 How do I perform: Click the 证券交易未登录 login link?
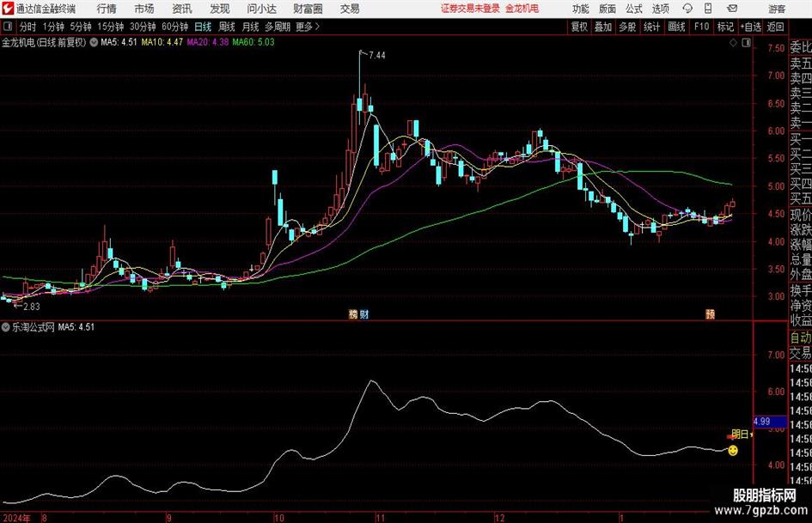[x=470, y=9]
